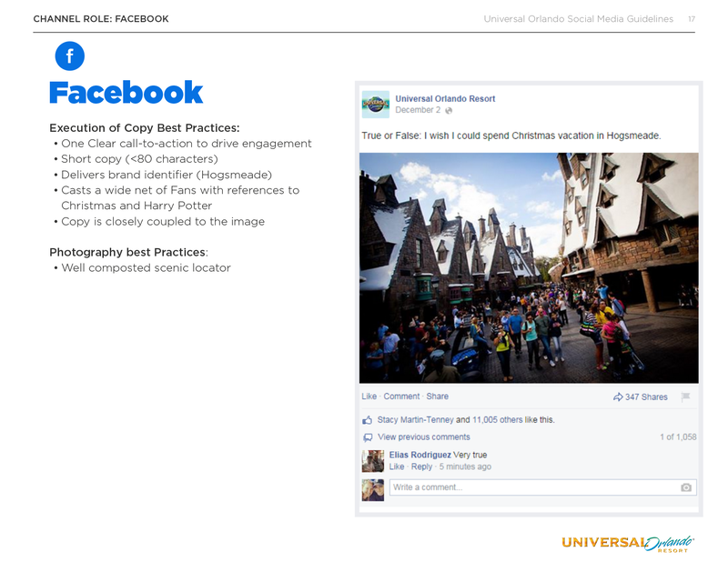Click the Universal Orlando Resort logo at the bottom
This screenshot has width=728, height=562.
[628, 543]
